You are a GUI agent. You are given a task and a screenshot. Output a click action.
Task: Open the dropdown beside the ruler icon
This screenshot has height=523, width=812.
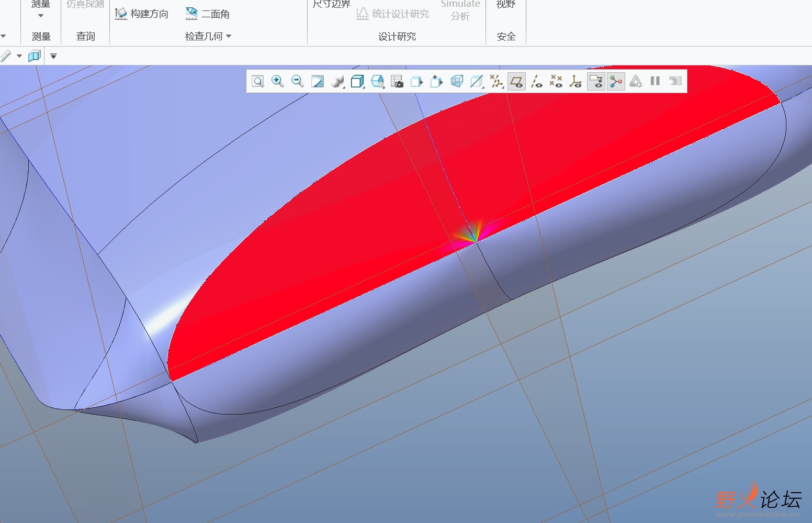19,56
